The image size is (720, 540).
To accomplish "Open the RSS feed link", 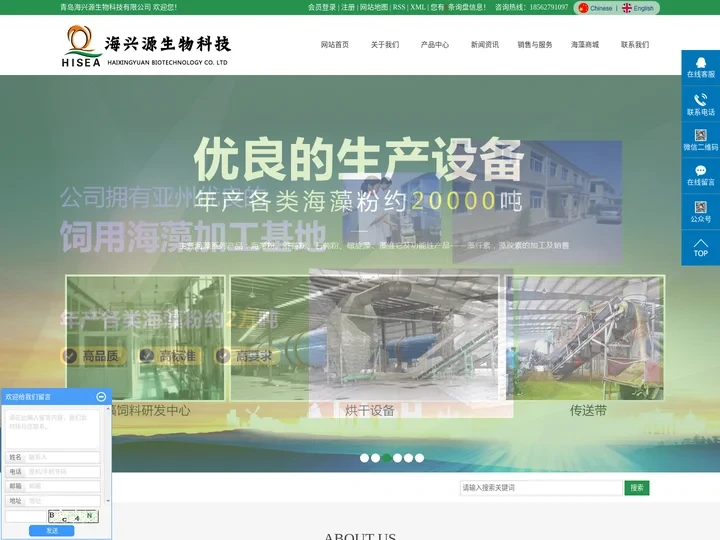I will coord(399,7).
